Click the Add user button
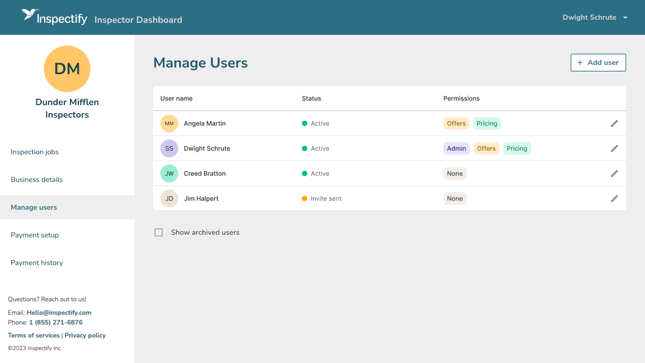The height and width of the screenshot is (363, 645). [x=598, y=63]
